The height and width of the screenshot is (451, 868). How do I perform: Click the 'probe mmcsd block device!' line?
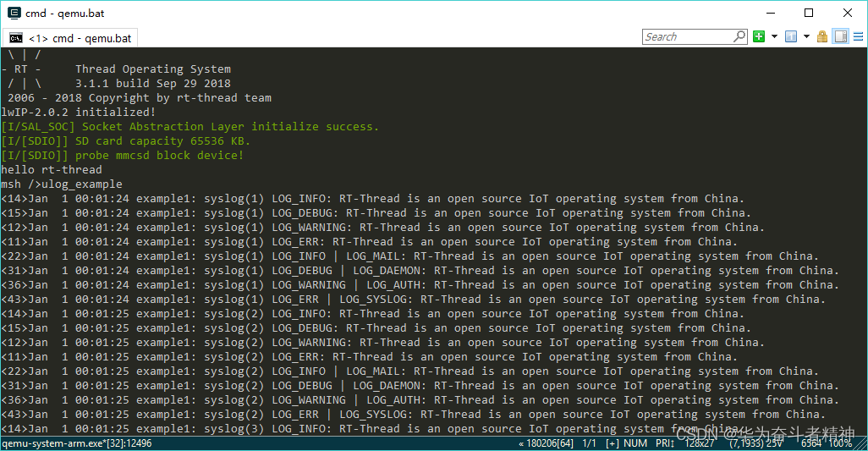click(123, 156)
